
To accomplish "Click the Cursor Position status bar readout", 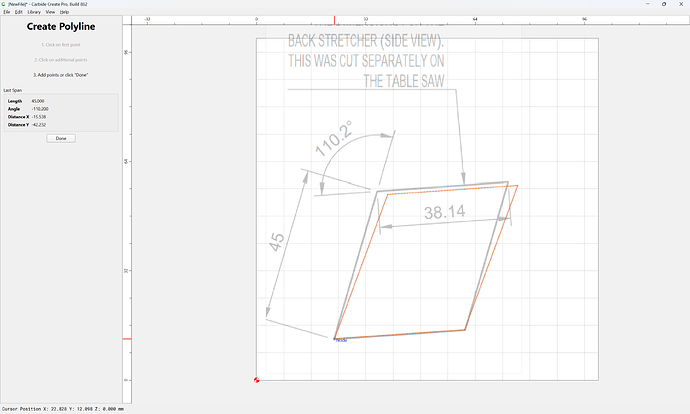I will [63, 409].
